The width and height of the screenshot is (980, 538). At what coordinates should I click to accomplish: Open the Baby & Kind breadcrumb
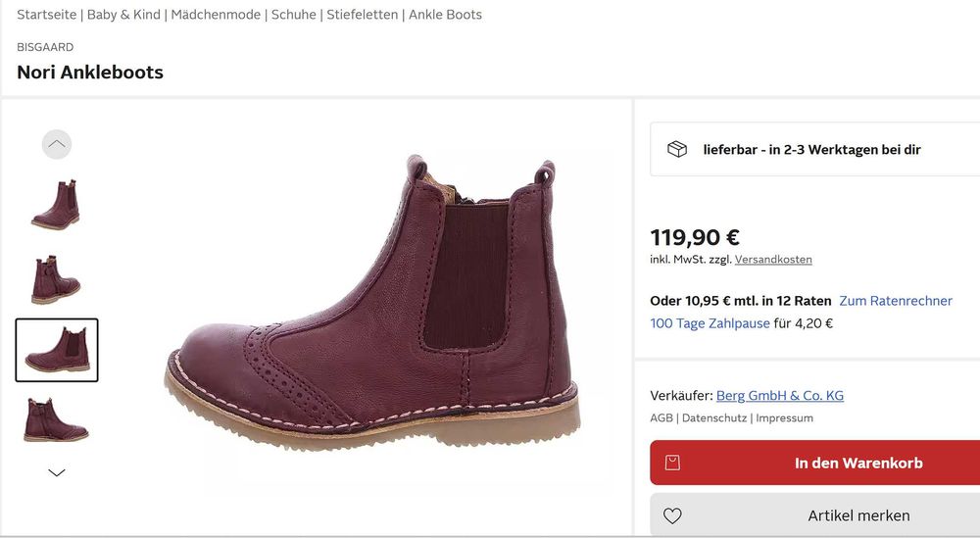(x=123, y=15)
